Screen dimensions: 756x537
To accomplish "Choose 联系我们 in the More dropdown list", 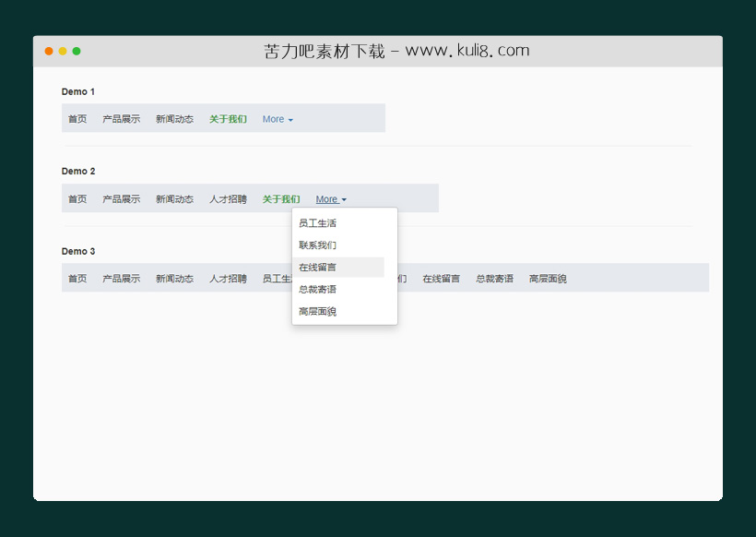I will pos(316,245).
